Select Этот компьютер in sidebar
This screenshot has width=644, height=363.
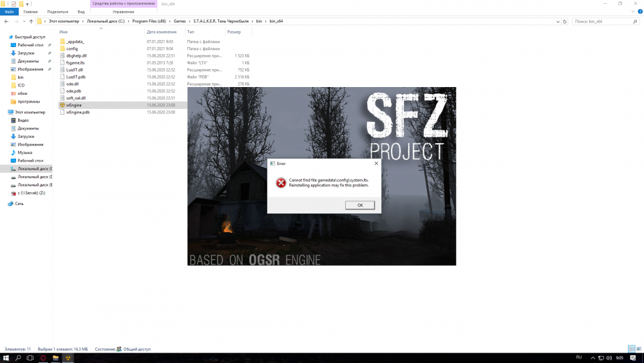point(30,112)
